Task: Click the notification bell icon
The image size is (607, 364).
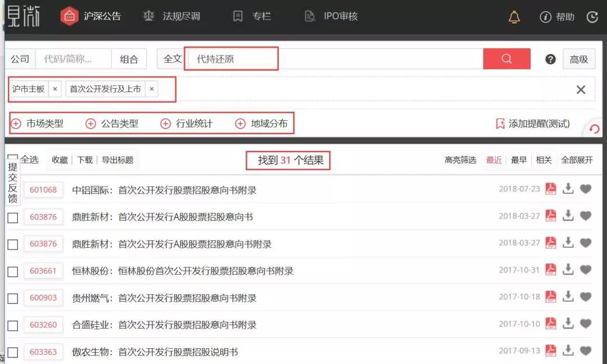Action: coord(514,17)
